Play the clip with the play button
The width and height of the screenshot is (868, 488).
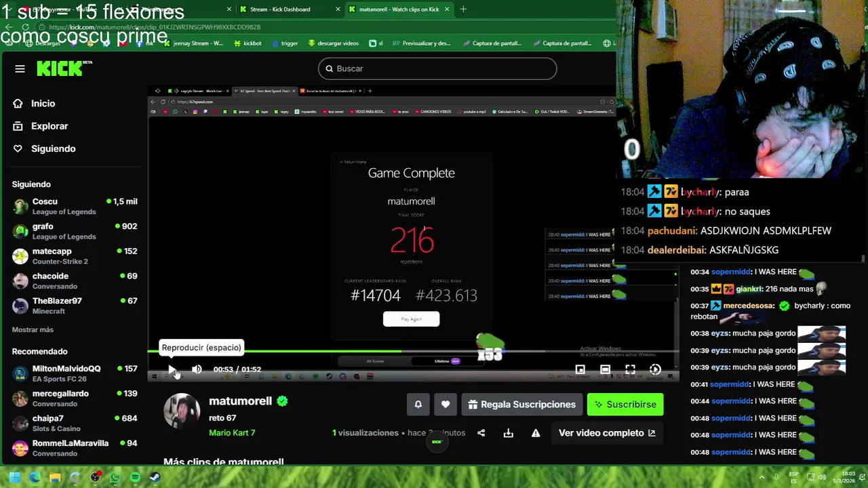click(172, 369)
